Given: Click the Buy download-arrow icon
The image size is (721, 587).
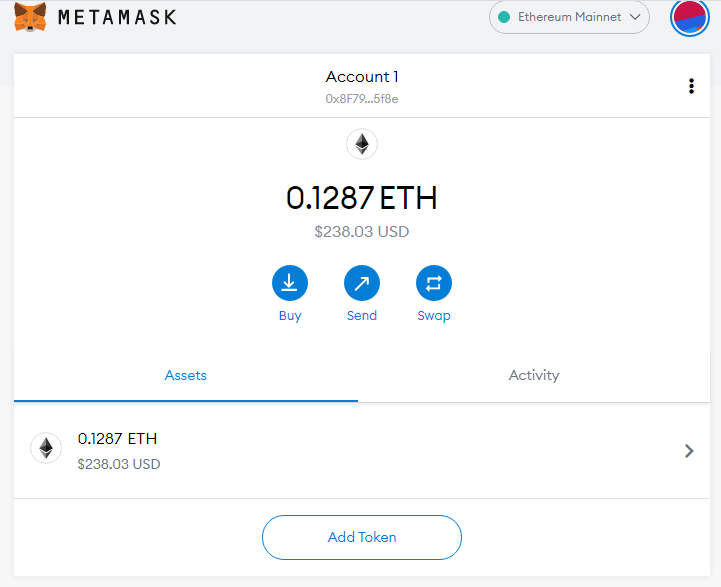Looking at the screenshot, I should [x=290, y=283].
